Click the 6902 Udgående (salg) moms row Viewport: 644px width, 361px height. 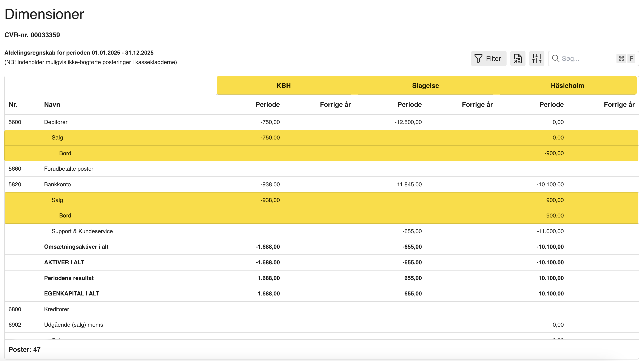click(74, 325)
